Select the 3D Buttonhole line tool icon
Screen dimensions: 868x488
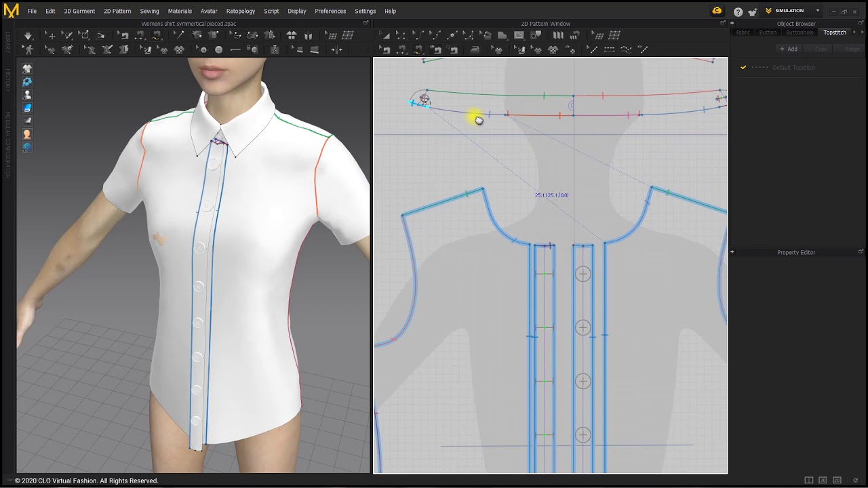[235, 49]
